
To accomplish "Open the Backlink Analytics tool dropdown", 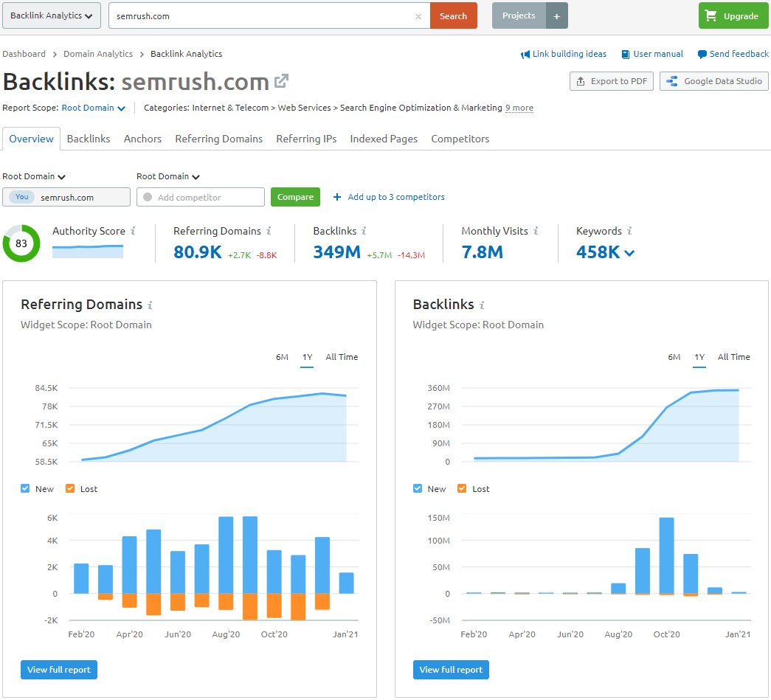I will click(x=52, y=15).
